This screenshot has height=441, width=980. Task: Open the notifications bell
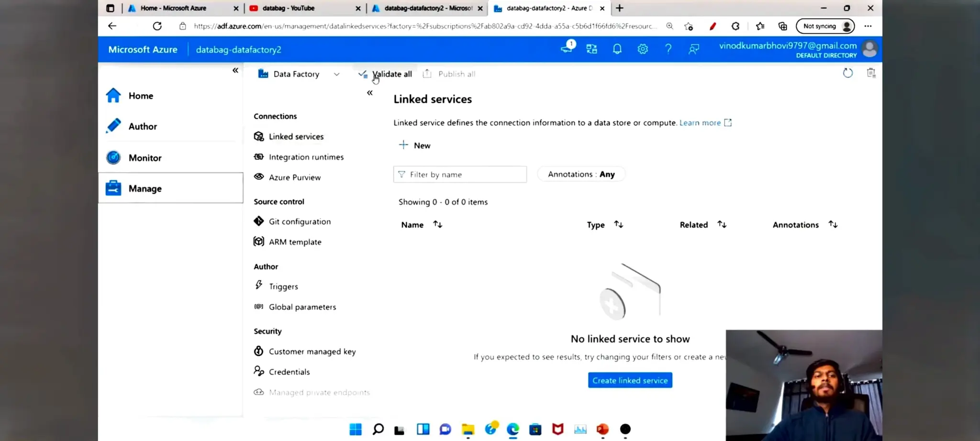(x=617, y=49)
